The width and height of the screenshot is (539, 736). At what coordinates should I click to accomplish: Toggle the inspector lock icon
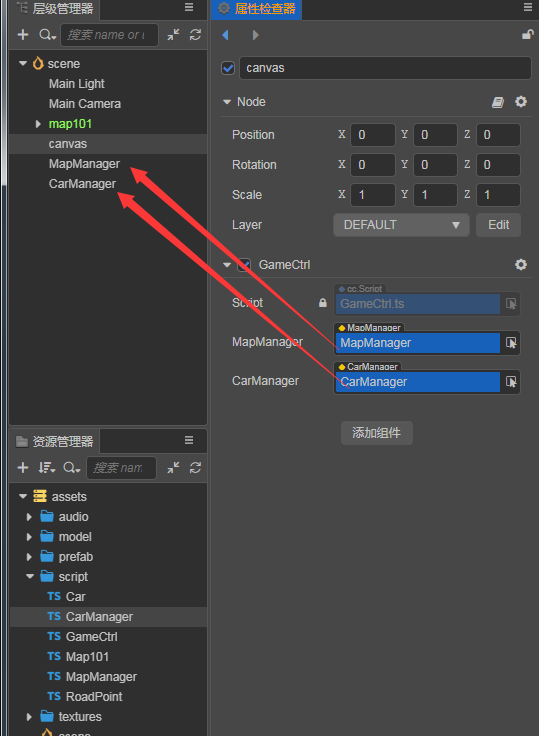(x=528, y=35)
